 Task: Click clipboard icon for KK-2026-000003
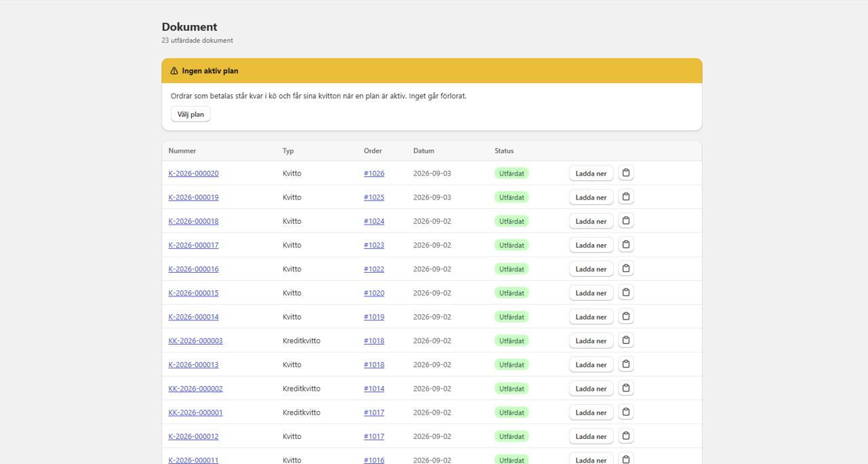point(626,341)
